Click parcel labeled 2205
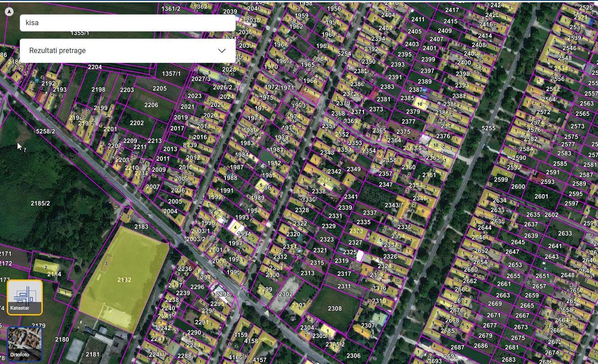Screen dimensions: 598x364 tap(159, 89)
